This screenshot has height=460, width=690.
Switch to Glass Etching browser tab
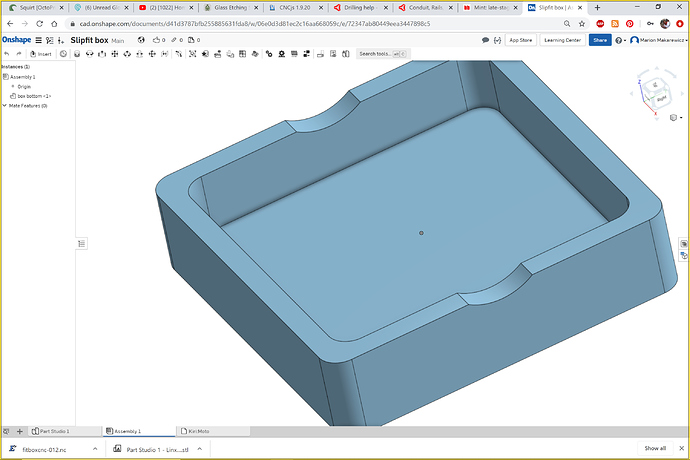click(x=230, y=7)
